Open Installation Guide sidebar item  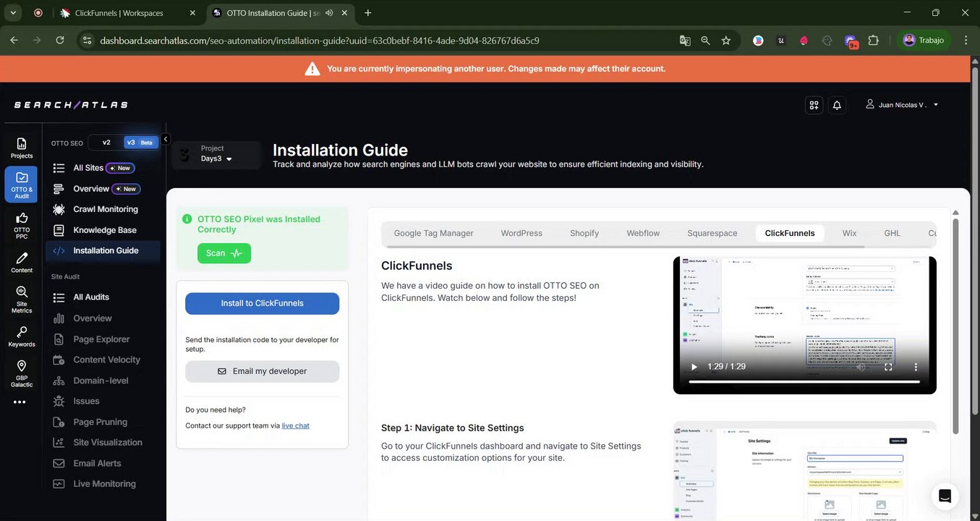[103, 250]
